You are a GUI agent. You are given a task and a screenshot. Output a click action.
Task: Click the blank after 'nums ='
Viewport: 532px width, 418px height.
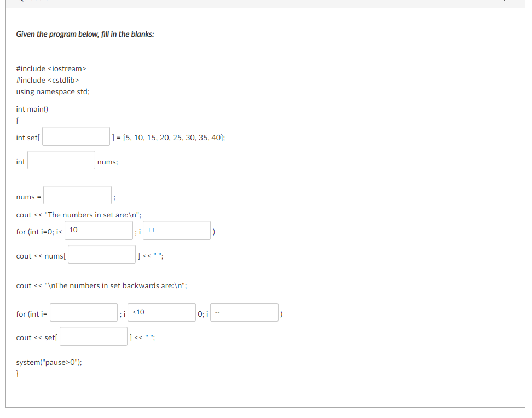click(x=77, y=194)
